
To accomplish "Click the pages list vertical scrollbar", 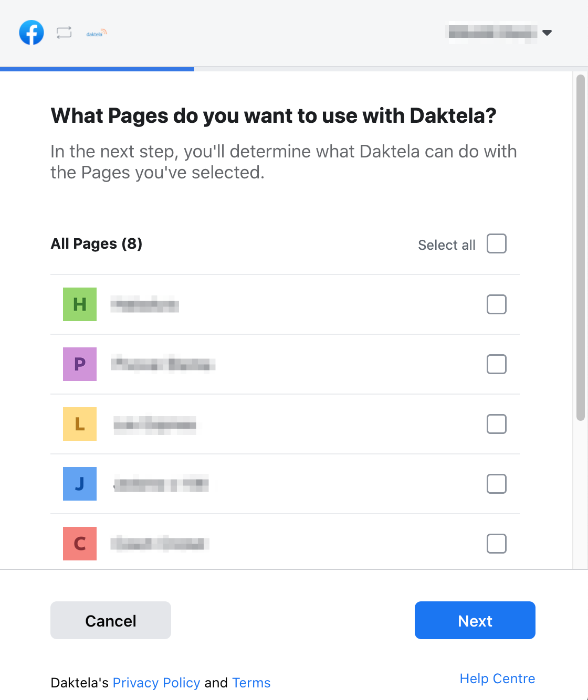I will [580, 248].
